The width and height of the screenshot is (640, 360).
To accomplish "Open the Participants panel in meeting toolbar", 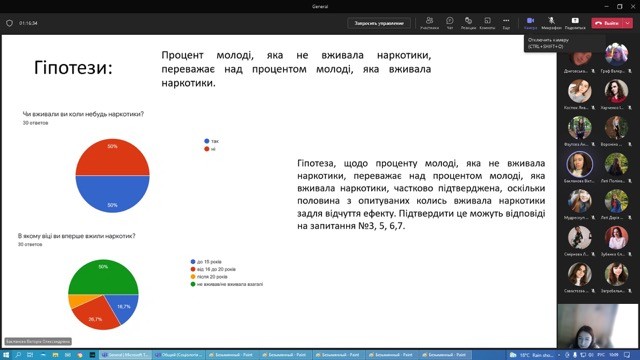I will point(429,23).
